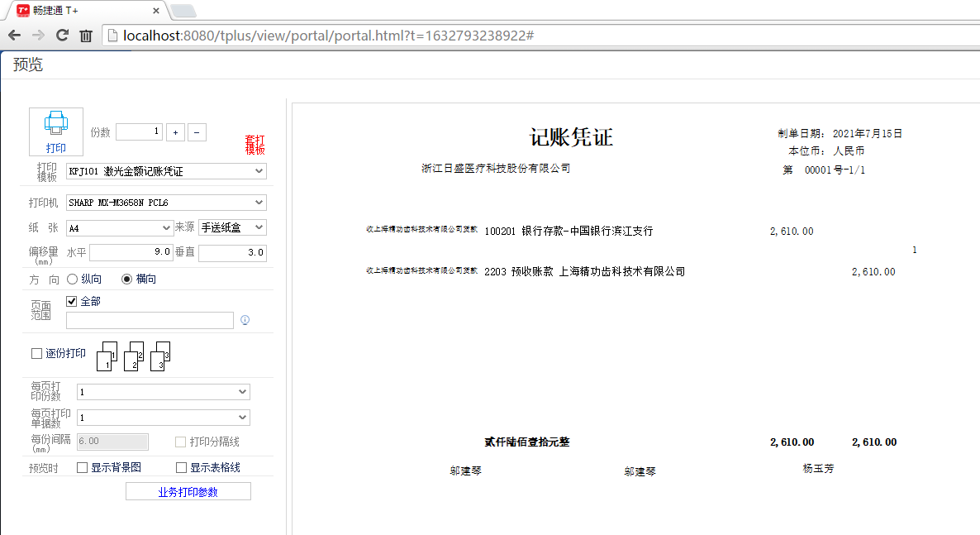This screenshot has width=980, height=535.
Task: Click account line 2203 预收账款
Action: tap(585, 271)
